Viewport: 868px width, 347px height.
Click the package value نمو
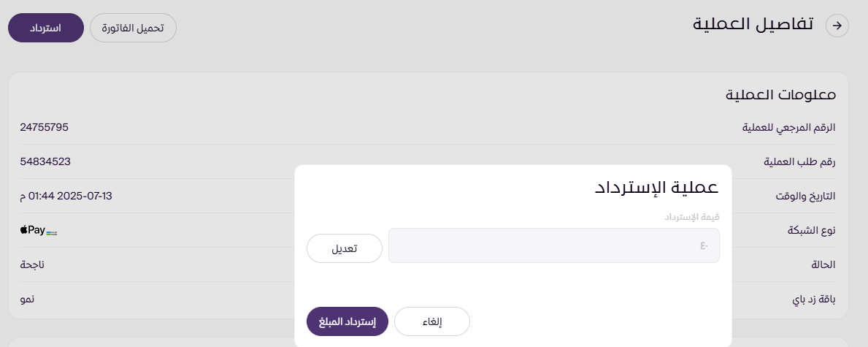click(x=28, y=300)
